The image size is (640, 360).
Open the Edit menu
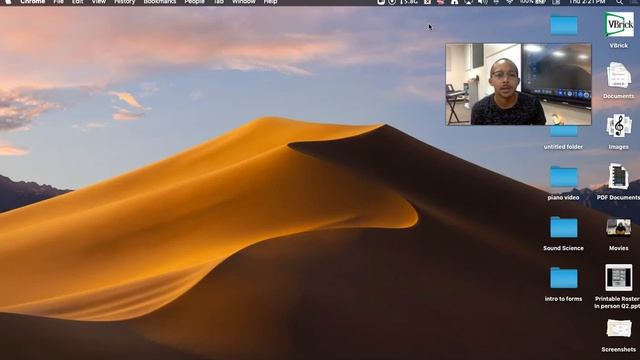tap(78, 2)
